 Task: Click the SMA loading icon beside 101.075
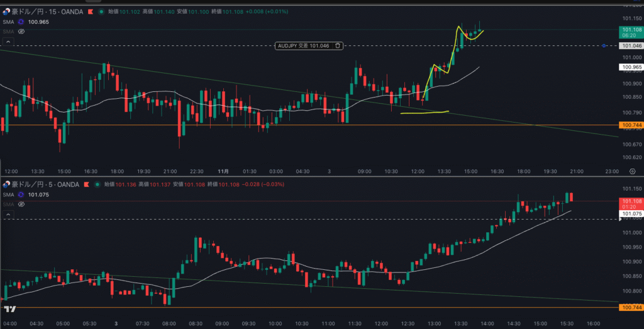(20, 195)
